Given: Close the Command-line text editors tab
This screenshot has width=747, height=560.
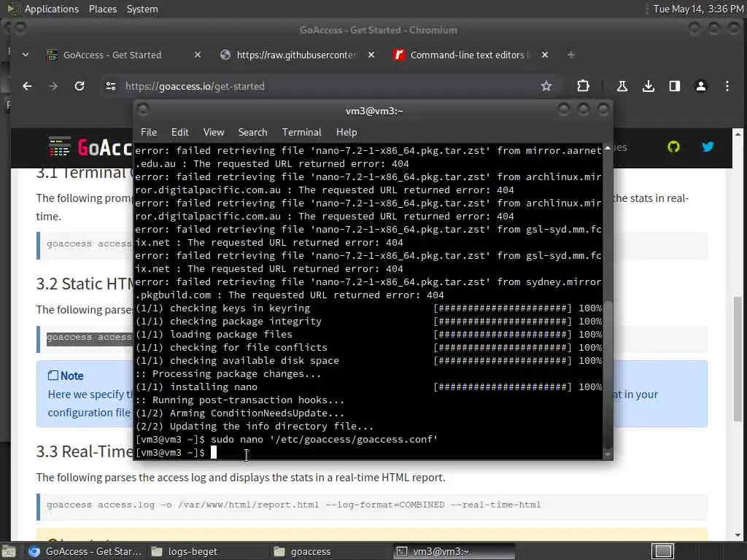Looking at the screenshot, I should 545,55.
